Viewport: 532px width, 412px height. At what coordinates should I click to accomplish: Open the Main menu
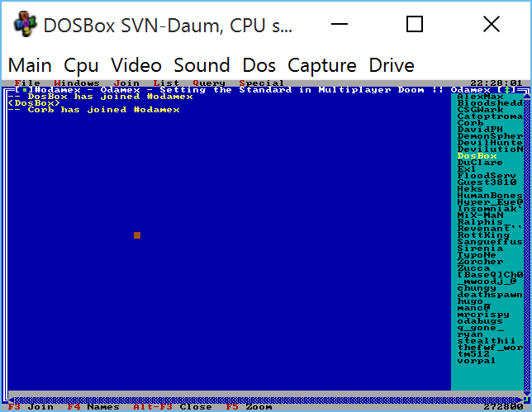tap(30, 65)
